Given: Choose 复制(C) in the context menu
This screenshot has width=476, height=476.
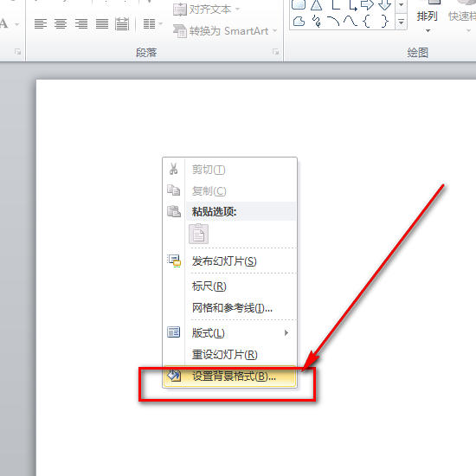Looking at the screenshot, I should click(229, 191).
